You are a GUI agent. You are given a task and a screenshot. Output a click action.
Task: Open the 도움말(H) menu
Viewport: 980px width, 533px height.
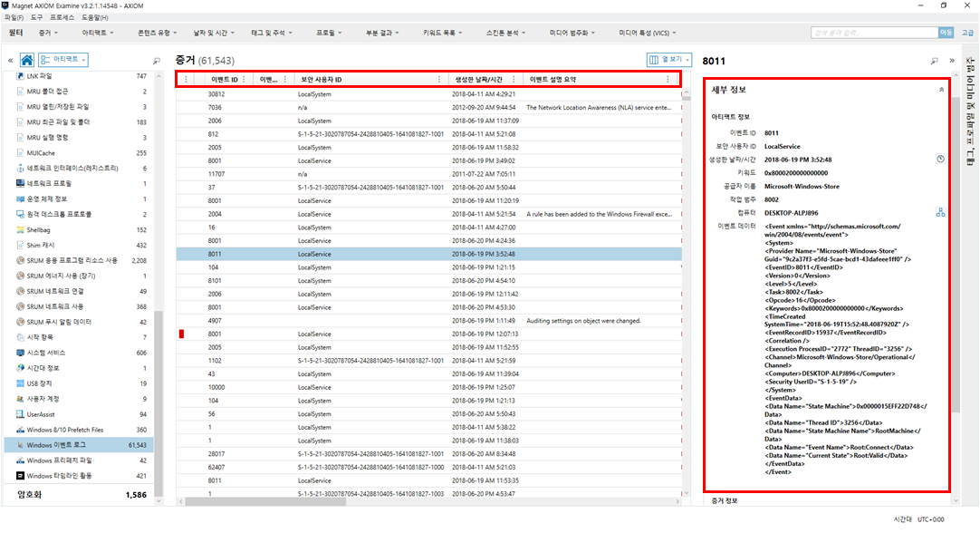pyautogui.click(x=95, y=17)
